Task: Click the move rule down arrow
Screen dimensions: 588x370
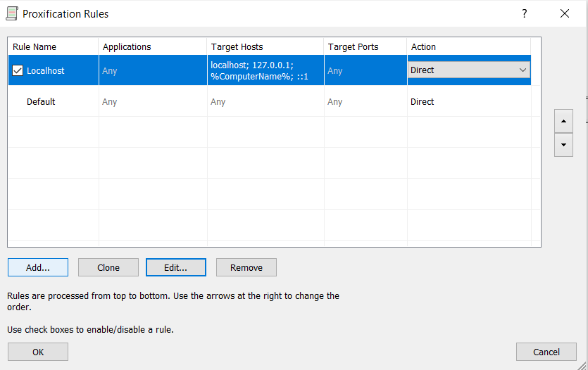Action: click(x=563, y=145)
